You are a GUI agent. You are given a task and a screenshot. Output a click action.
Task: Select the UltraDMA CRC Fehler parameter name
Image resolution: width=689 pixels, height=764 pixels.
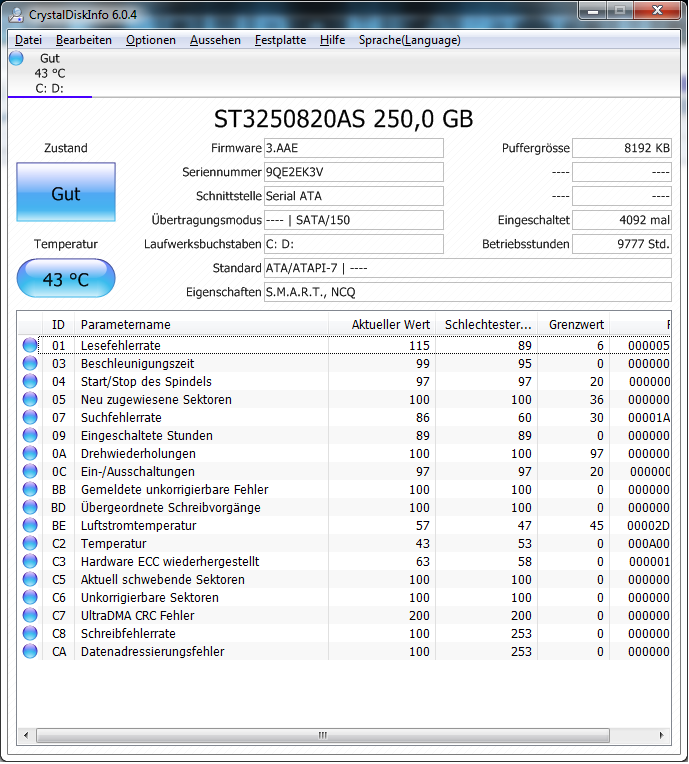click(137, 616)
